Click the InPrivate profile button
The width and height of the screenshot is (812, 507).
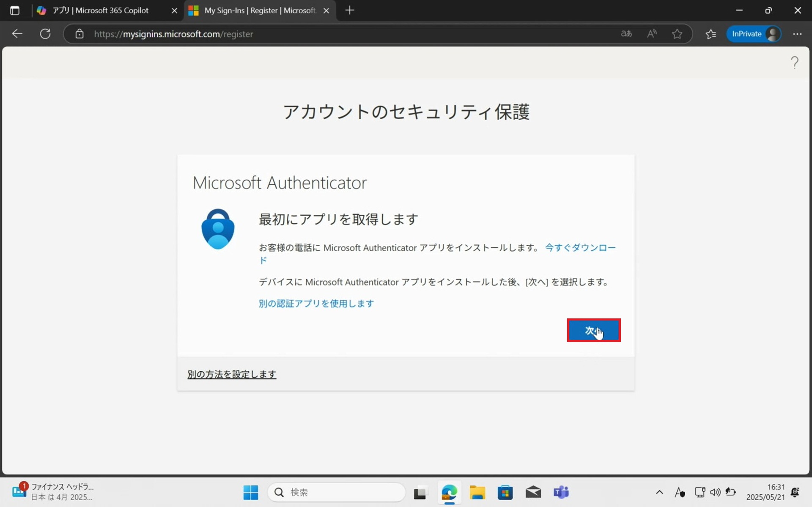pos(754,34)
